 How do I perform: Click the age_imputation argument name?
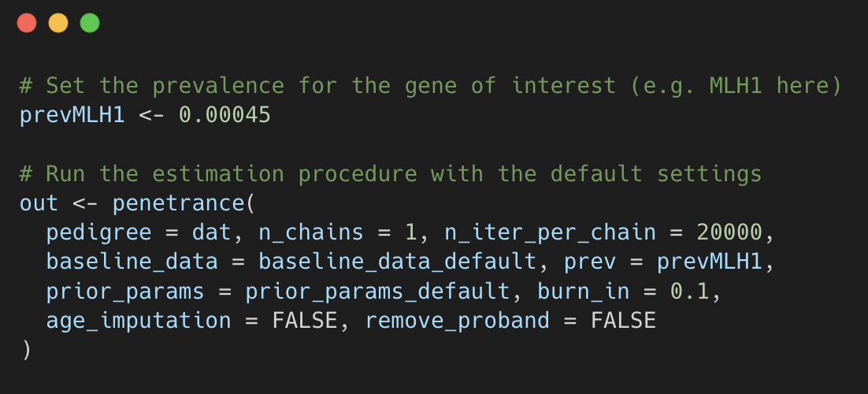pyautogui.click(x=139, y=320)
